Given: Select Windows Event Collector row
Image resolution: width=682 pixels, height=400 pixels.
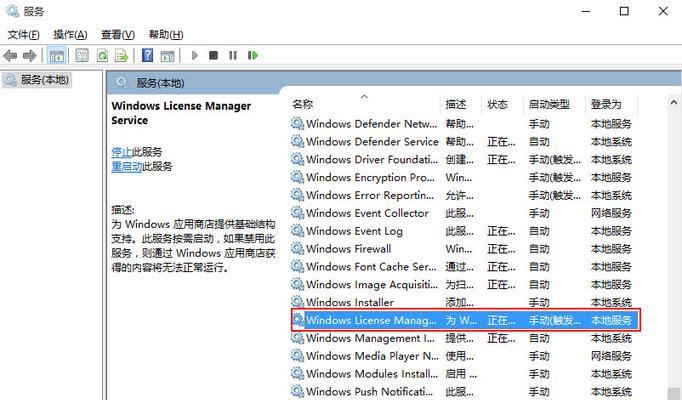Looking at the screenshot, I should (463, 213).
